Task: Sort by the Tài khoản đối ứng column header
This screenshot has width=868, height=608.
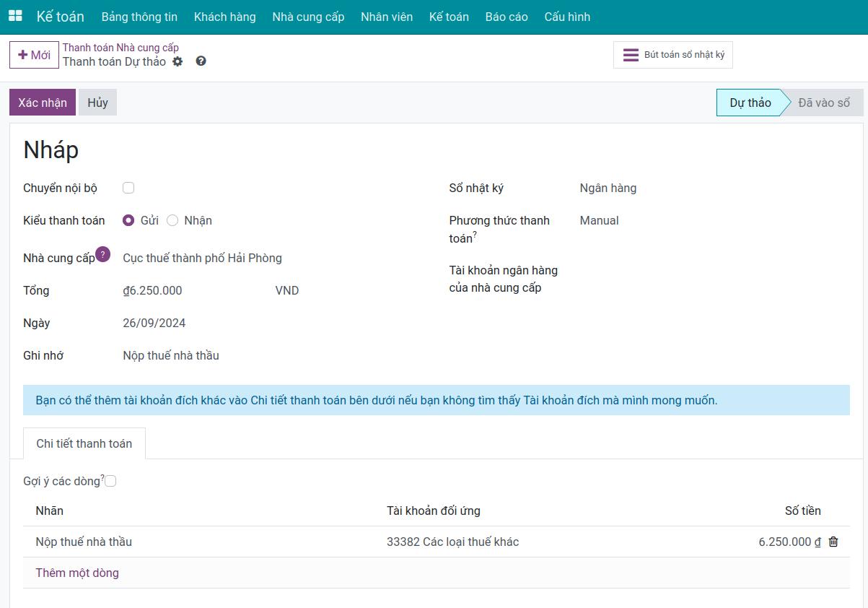Action: coord(434,511)
